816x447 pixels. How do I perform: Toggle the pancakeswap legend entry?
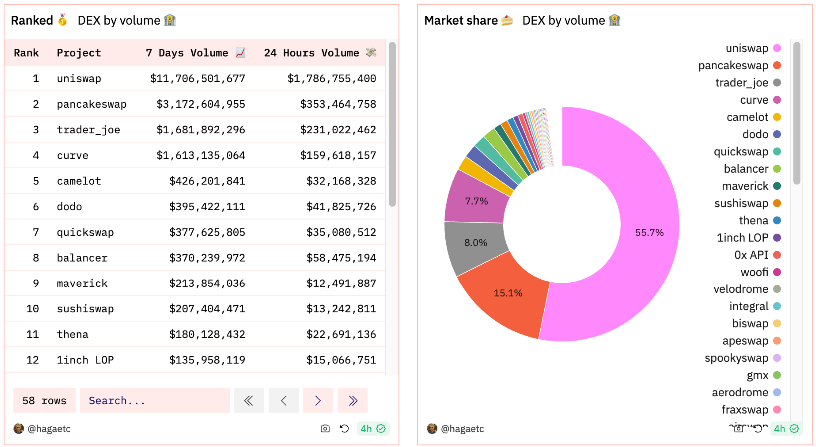[x=740, y=65]
